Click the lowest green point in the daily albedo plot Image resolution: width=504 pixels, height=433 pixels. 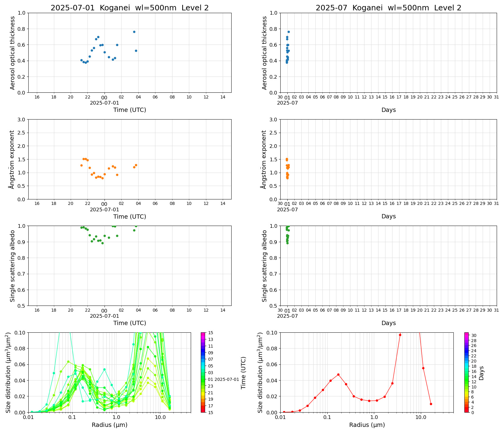click(102, 243)
